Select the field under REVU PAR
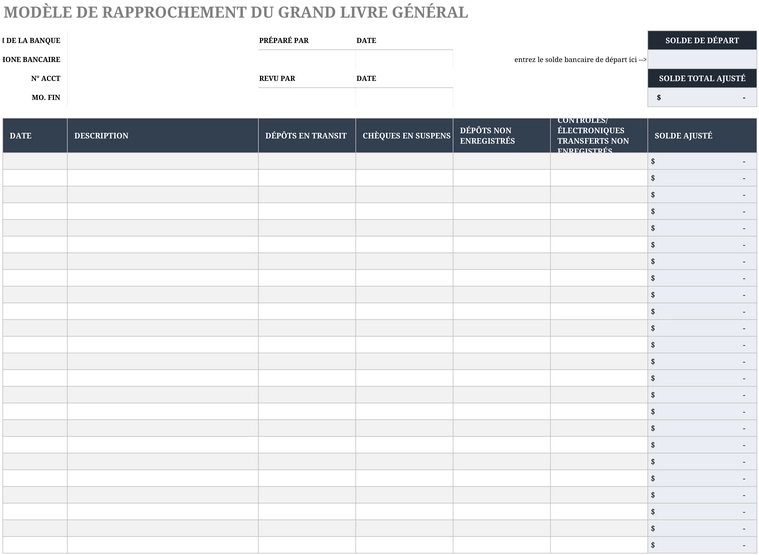Image resolution: width=759 pixels, height=555 pixels. 307,97
